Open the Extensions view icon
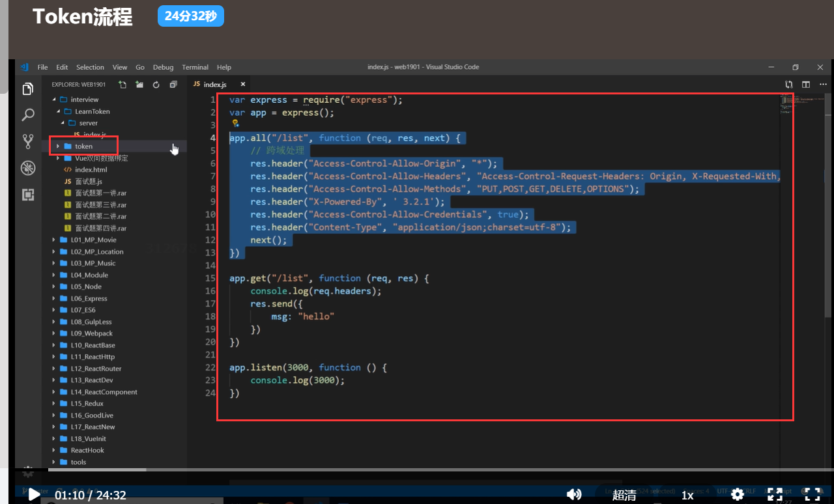Screen dimensions: 834x504 pos(27,195)
